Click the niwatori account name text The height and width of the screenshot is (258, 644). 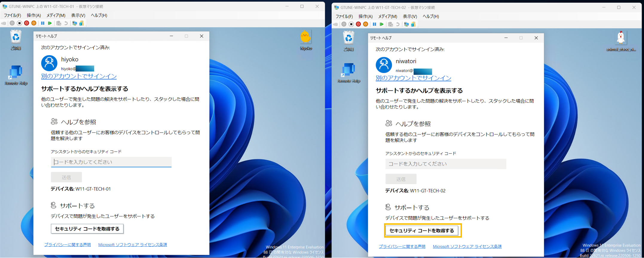point(406,61)
